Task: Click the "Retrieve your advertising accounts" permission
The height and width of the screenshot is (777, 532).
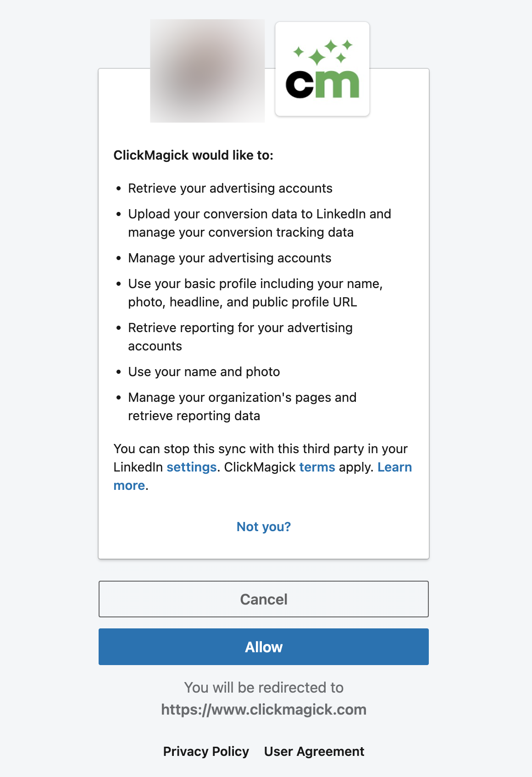Action: coord(230,188)
